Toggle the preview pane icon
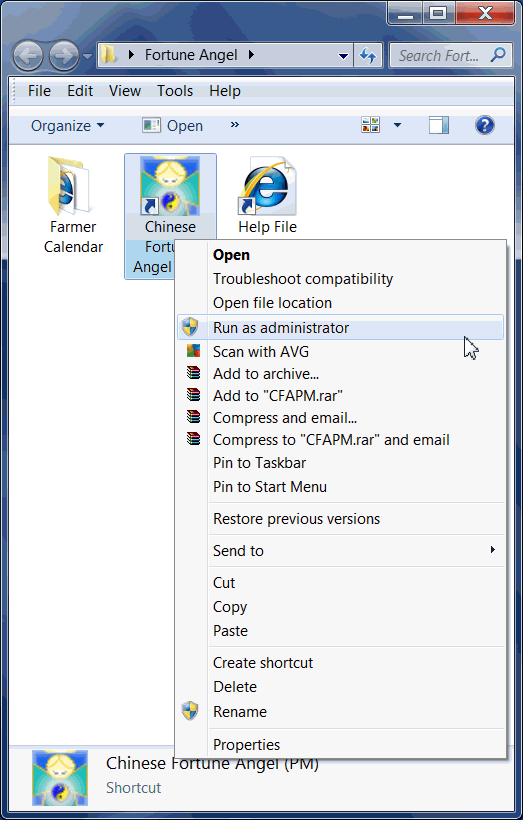This screenshot has height=820, width=523. tap(439, 126)
